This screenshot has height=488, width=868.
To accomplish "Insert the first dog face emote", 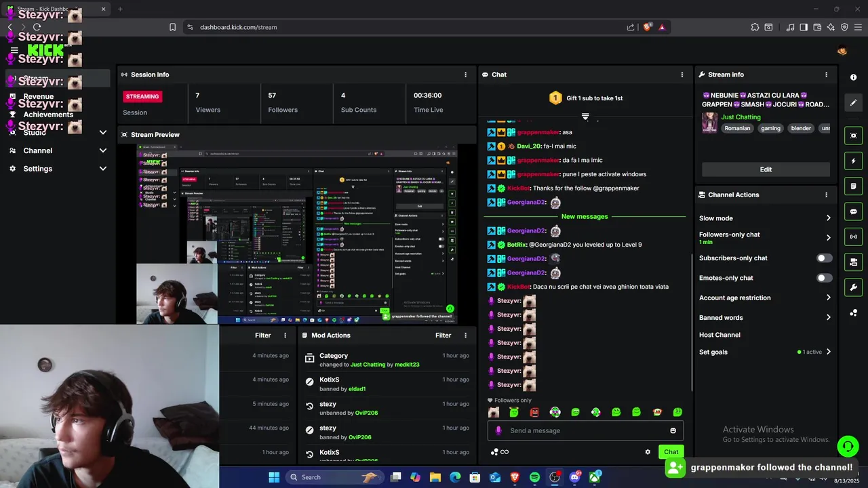I will [494, 412].
